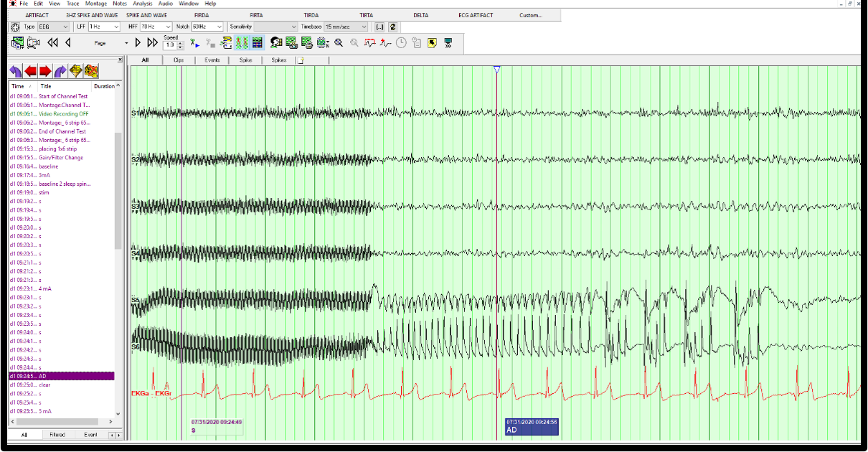Click the yellow event filter funnel icon
Screen dimensions: 868x452
click(x=75, y=71)
